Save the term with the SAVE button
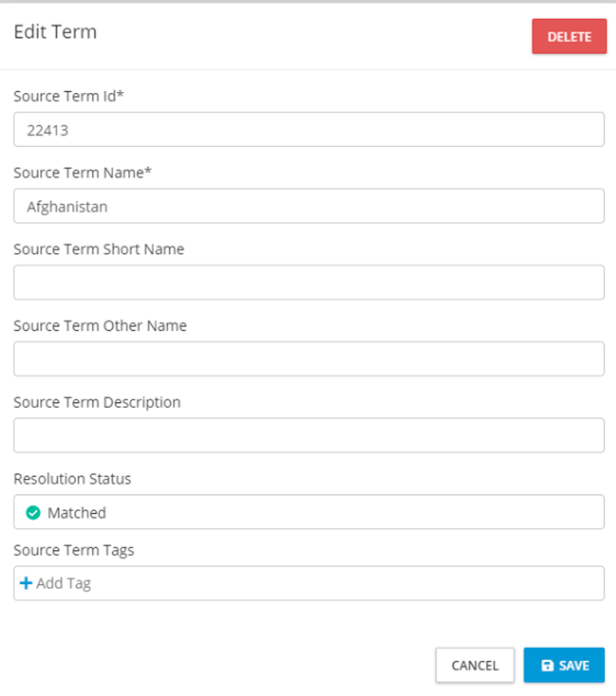616x696 pixels. click(x=564, y=666)
